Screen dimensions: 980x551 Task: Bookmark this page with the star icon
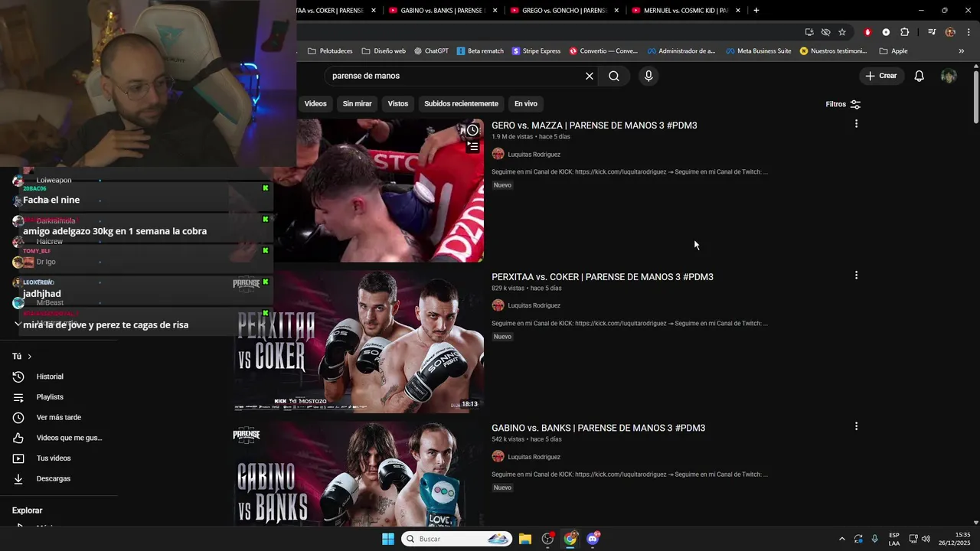pos(842,32)
